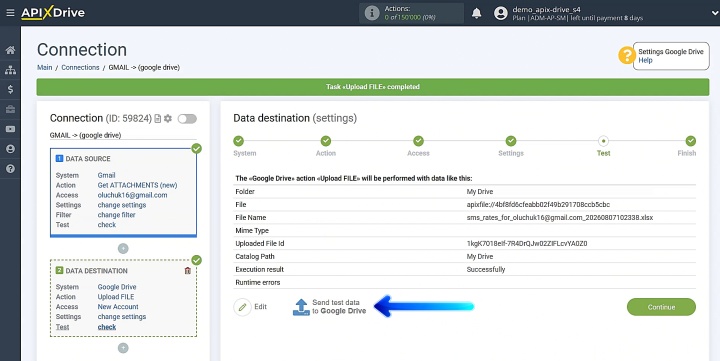This screenshot has width=720, height=361.
Task: Open the briefcase sidebar icon
Action: (x=10, y=109)
